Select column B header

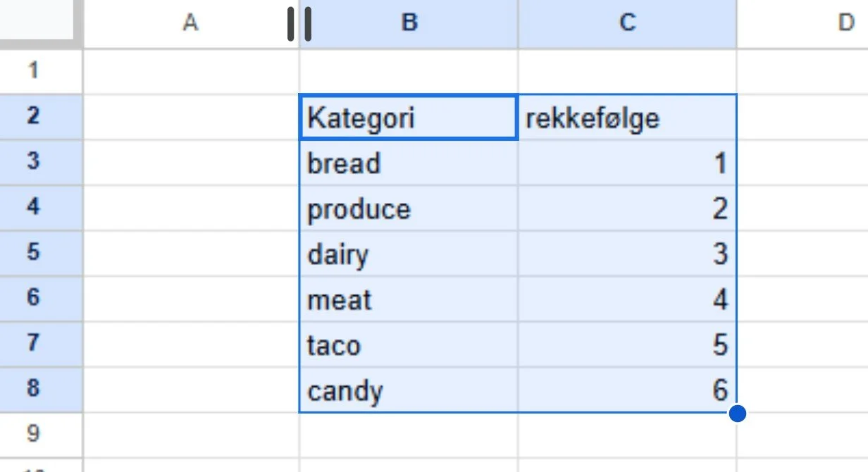point(409,23)
